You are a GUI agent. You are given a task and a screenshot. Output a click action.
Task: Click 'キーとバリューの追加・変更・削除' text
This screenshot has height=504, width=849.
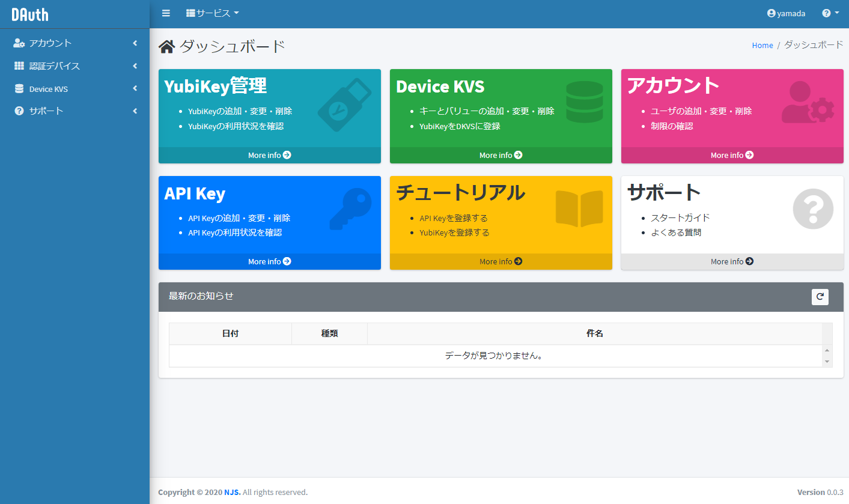tap(487, 111)
